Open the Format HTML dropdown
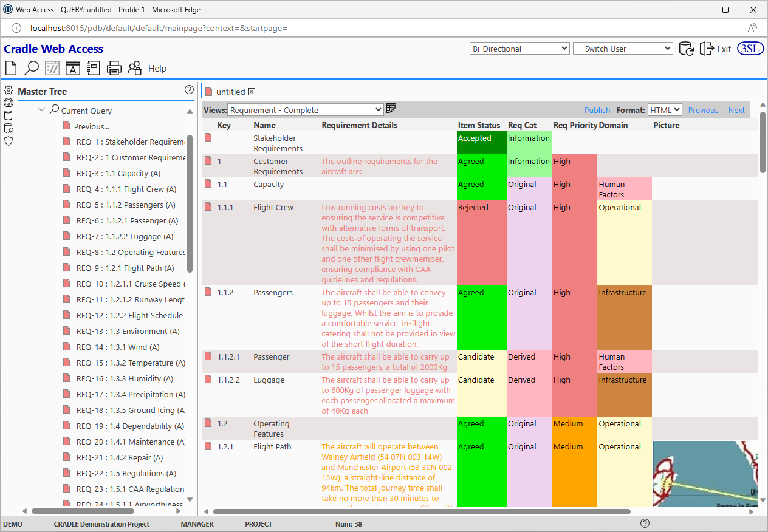The height and width of the screenshot is (532, 768). click(665, 110)
